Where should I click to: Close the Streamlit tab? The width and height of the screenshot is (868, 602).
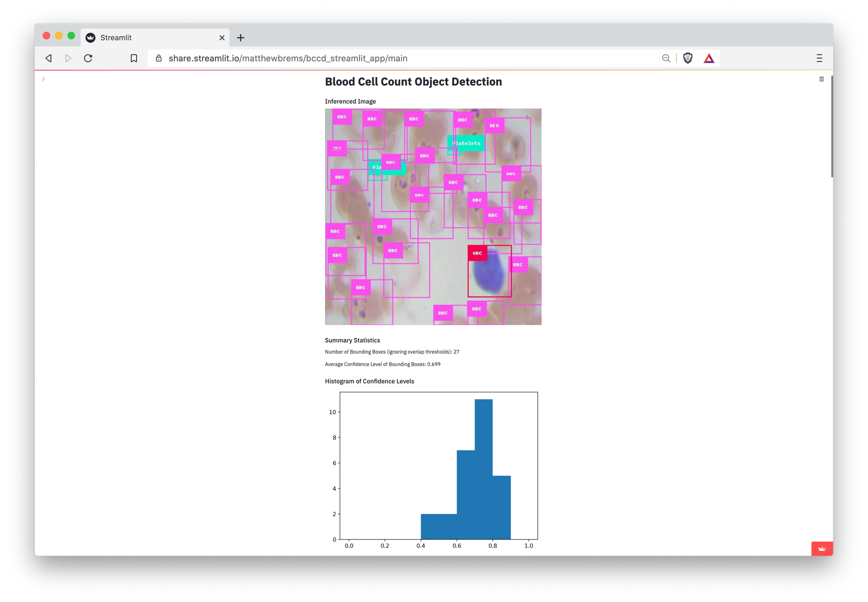222,38
